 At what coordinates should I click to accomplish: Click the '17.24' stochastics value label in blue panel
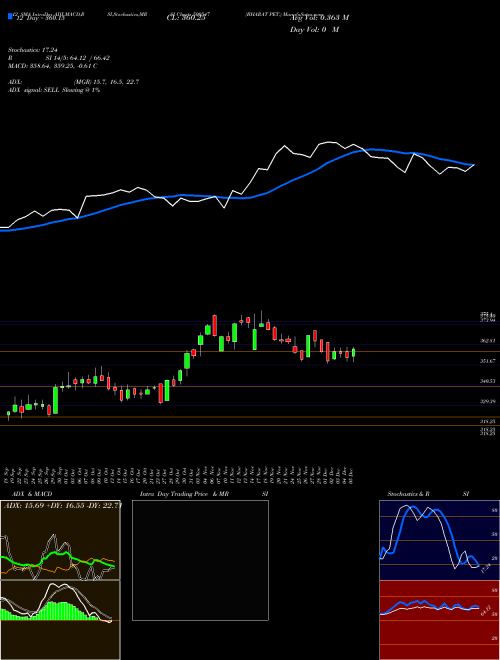485,567
